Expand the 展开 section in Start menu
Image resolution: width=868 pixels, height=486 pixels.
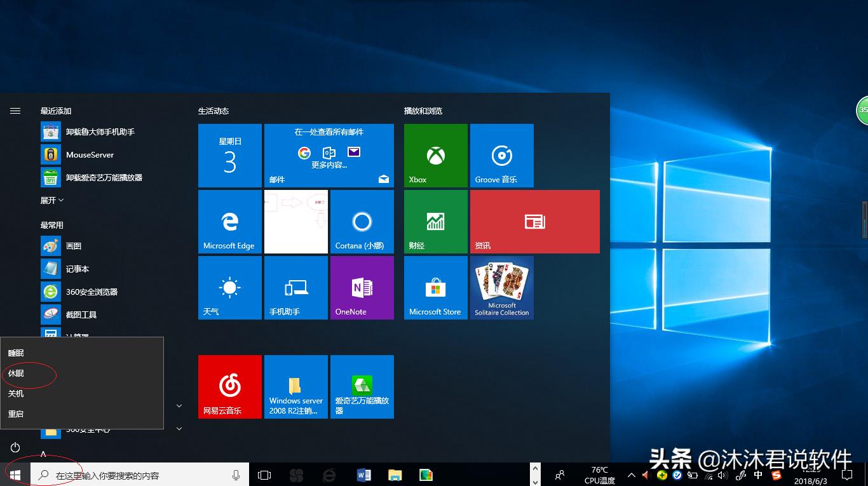[x=51, y=200]
